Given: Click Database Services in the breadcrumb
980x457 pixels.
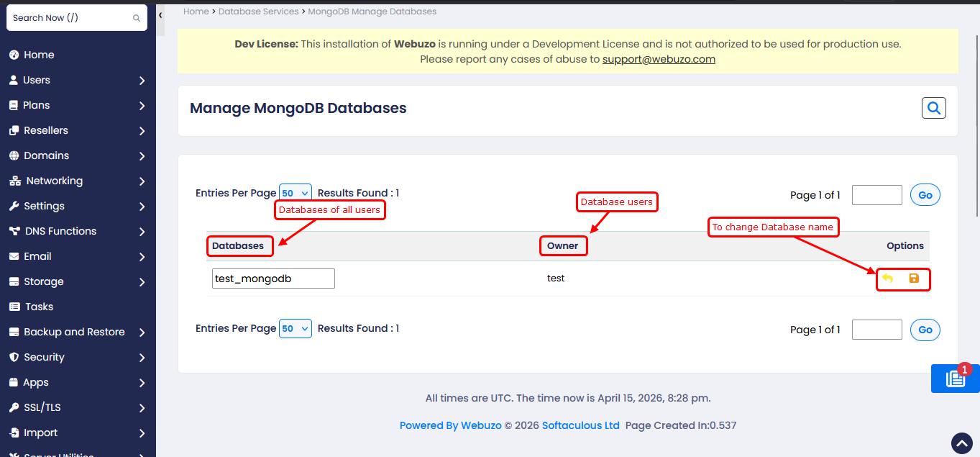Looking at the screenshot, I should 258,12.
